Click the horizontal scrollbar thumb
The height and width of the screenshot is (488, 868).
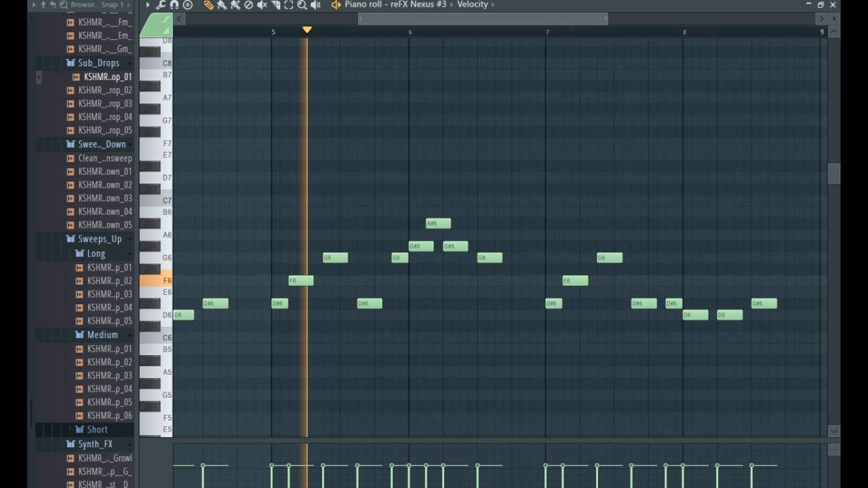tap(483, 19)
